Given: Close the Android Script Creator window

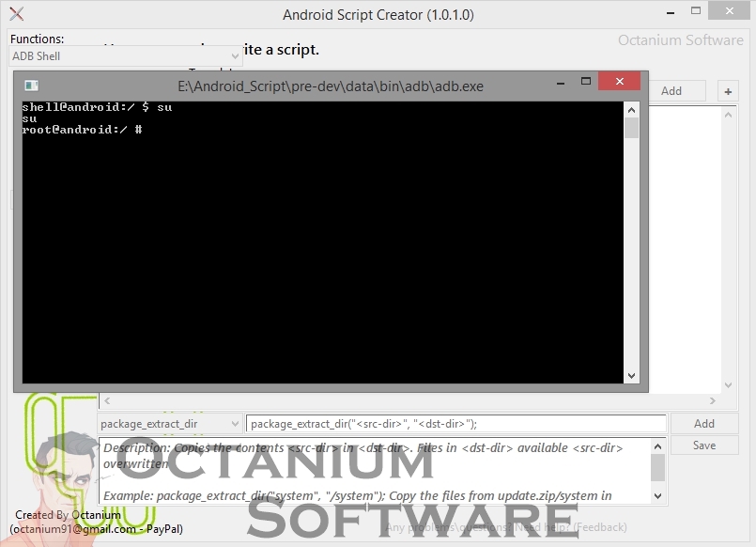Looking at the screenshot, I should click(729, 10).
